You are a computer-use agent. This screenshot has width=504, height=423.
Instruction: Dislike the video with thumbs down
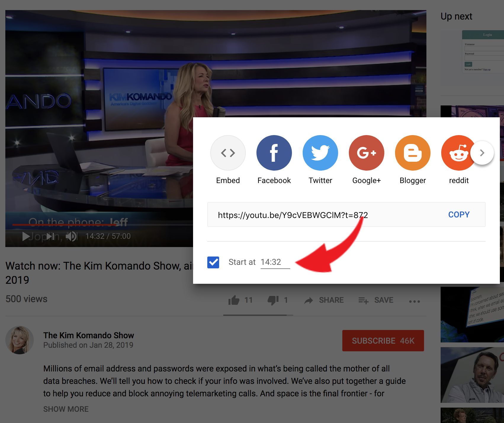pyautogui.click(x=273, y=300)
